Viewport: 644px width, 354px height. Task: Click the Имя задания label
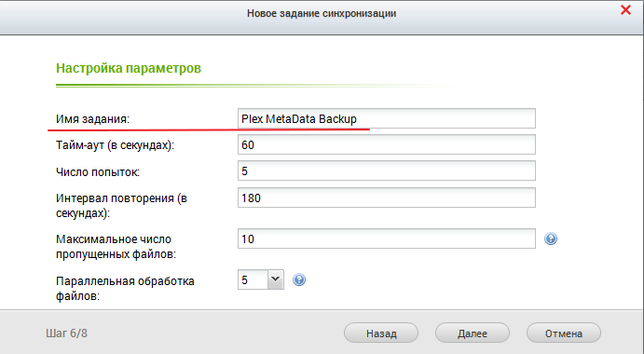pos(93,119)
